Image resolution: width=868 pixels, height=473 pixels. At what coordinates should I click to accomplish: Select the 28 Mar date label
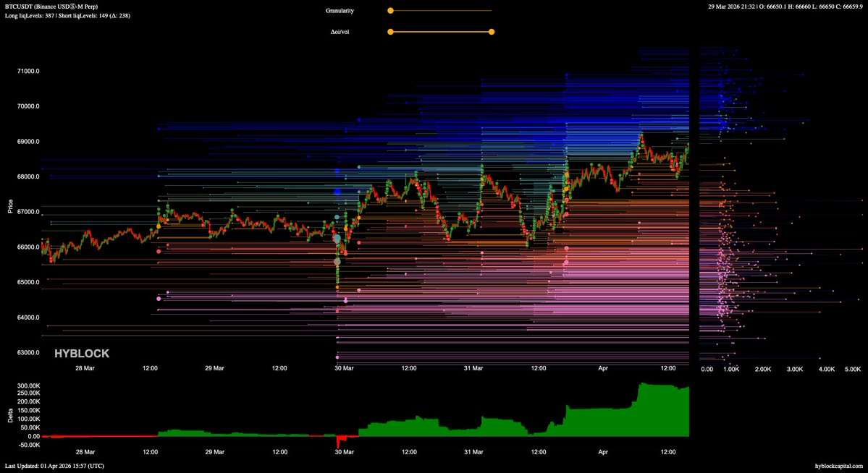point(85,369)
